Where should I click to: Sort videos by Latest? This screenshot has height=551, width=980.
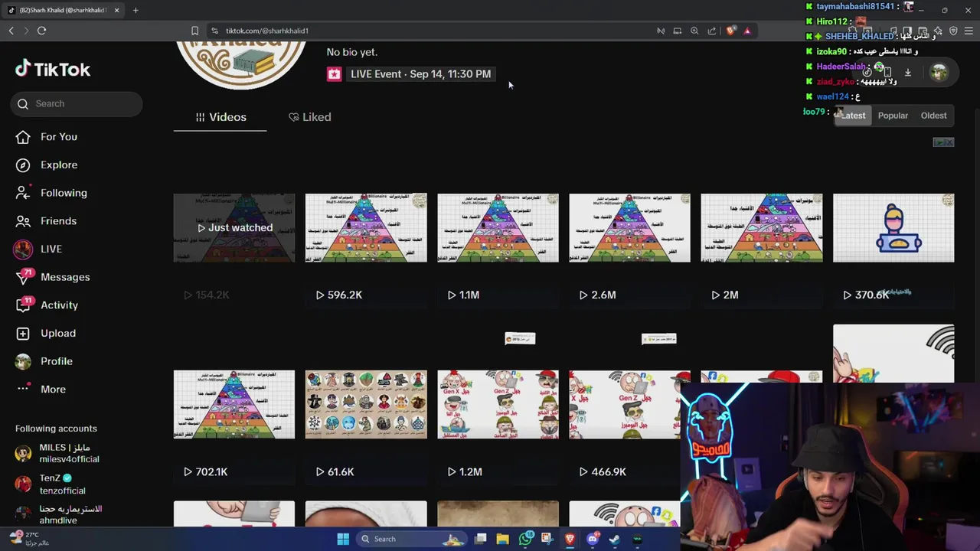[x=851, y=116]
